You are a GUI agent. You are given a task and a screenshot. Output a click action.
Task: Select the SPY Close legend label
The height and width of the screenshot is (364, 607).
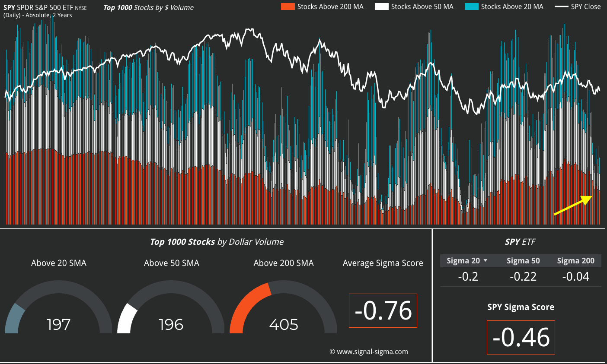point(586,6)
